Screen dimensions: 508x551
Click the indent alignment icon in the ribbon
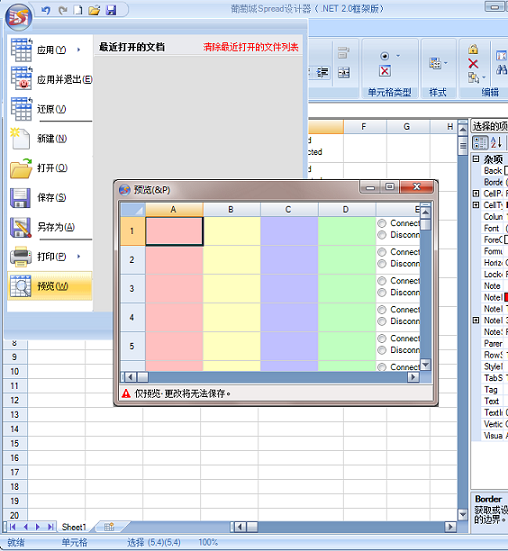pos(322,72)
